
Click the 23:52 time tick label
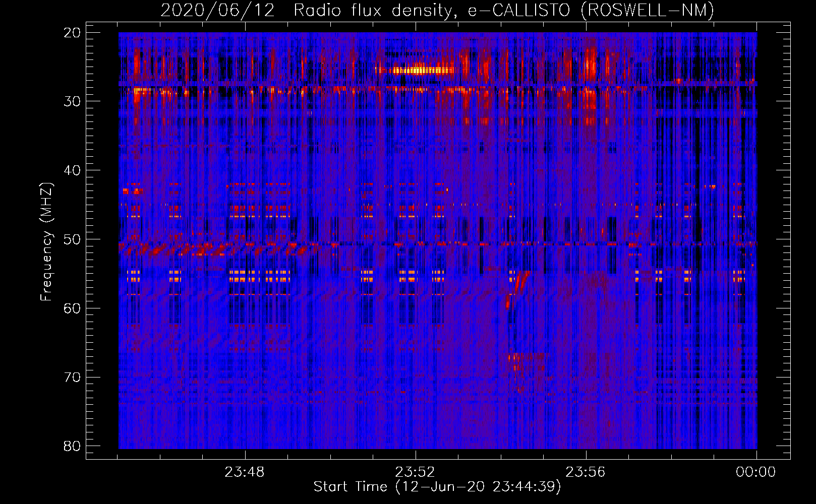[x=415, y=472]
